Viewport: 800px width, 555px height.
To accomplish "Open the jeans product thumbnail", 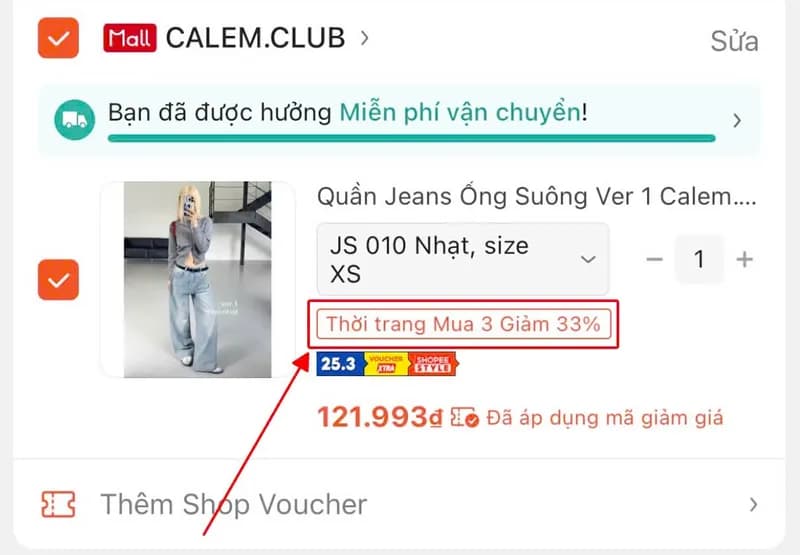I will point(198,280).
